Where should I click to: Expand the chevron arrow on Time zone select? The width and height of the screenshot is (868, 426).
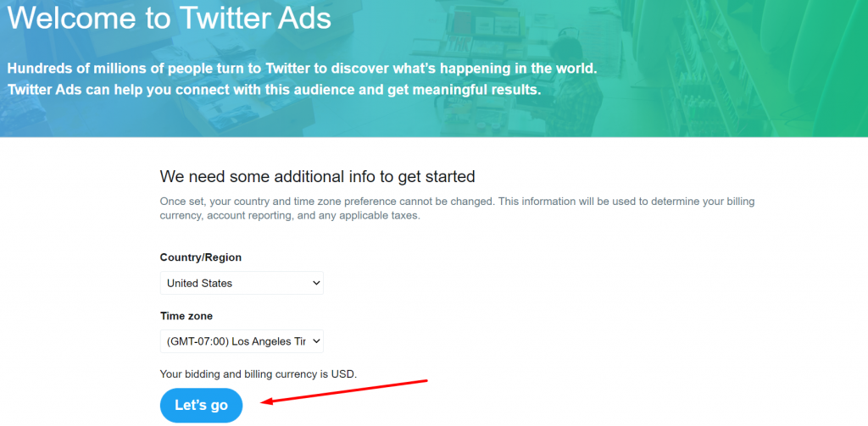click(316, 341)
